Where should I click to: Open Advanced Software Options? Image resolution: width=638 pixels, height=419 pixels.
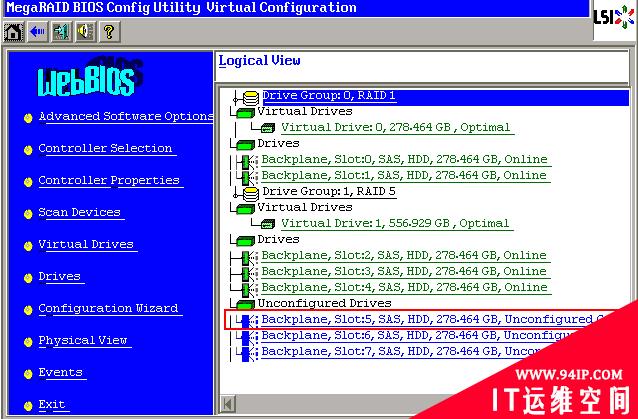click(x=125, y=117)
